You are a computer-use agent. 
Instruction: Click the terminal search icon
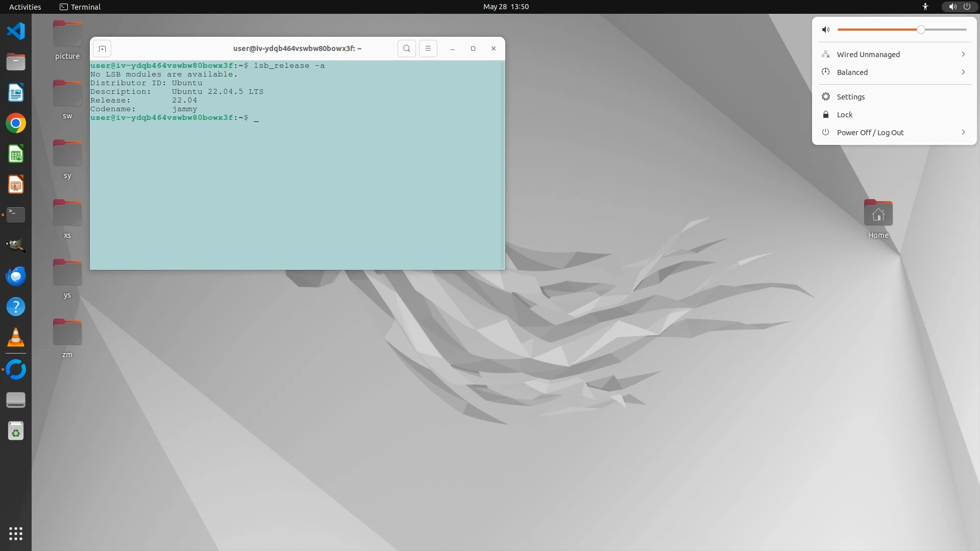[406, 48]
